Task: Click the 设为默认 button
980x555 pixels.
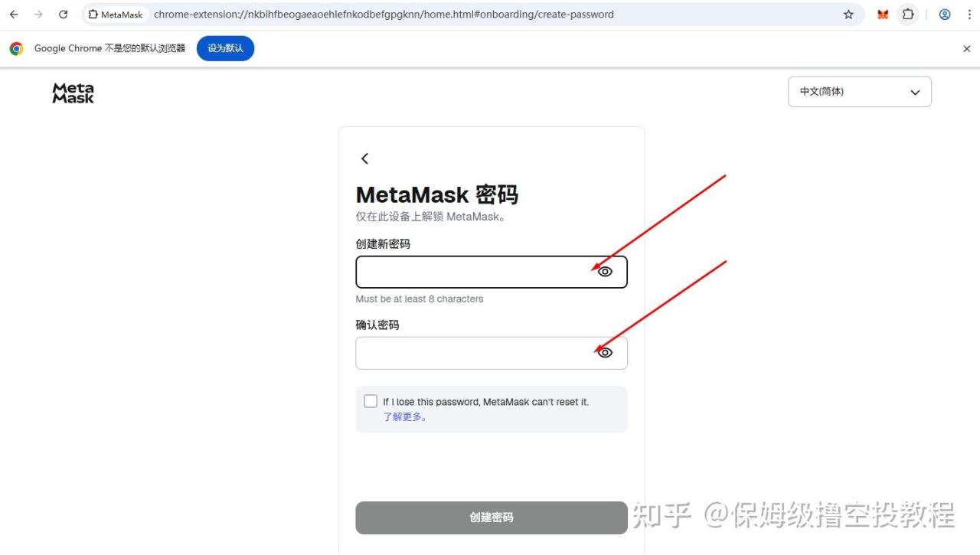Action: (x=225, y=48)
